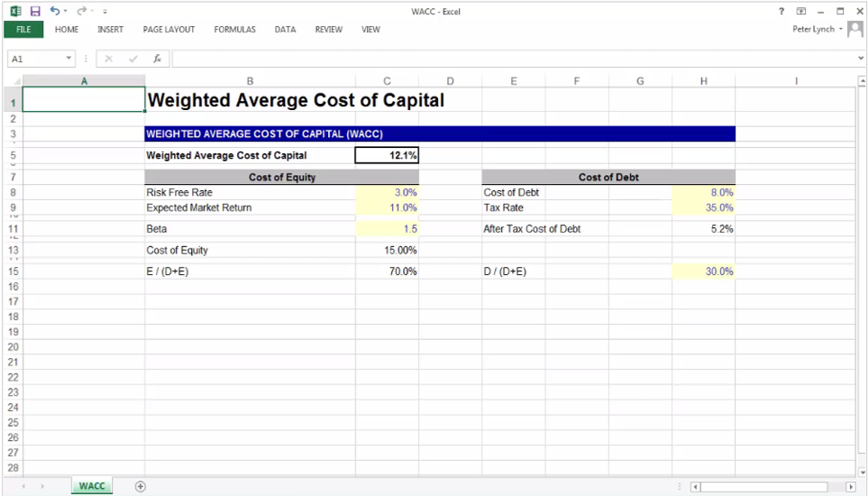The width and height of the screenshot is (868, 496).
Task: Open Insert Function fx dialog
Action: click(x=157, y=59)
